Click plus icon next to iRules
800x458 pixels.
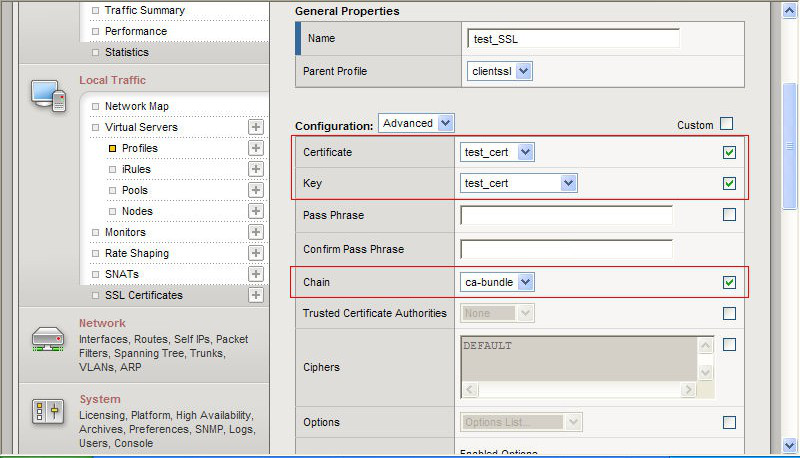(256, 169)
